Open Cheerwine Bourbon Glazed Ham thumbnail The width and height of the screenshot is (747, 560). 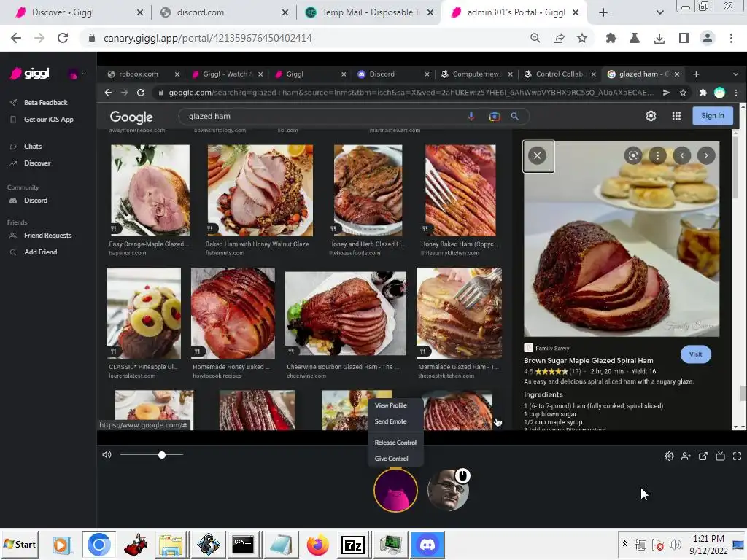(345, 314)
